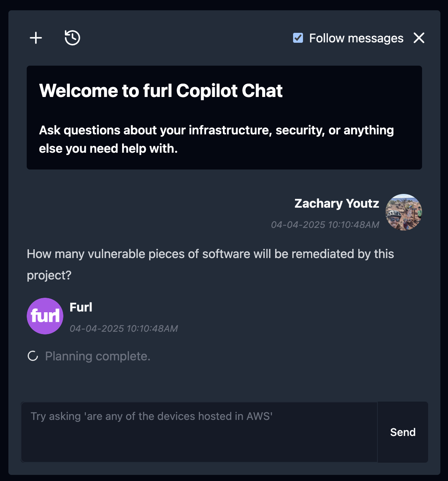
Task: Click the loading spinner beside Planning complete
Action: pos(32,356)
